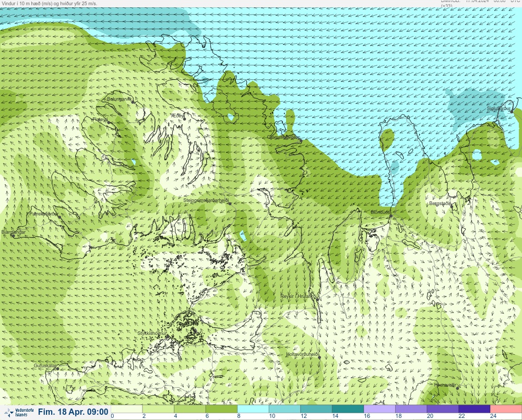
Task: Pick the 16–18 m/s lavender legend swatch
Action: click(379, 409)
